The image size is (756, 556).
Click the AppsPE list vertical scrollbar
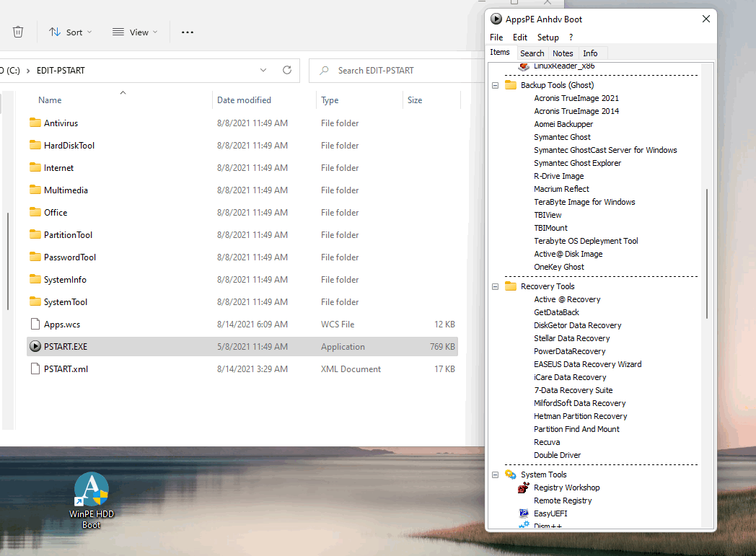click(x=707, y=253)
